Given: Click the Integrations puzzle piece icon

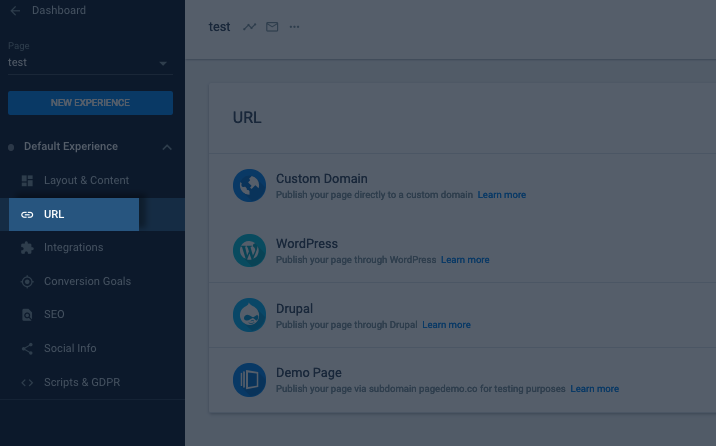Looking at the screenshot, I should 27,248.
